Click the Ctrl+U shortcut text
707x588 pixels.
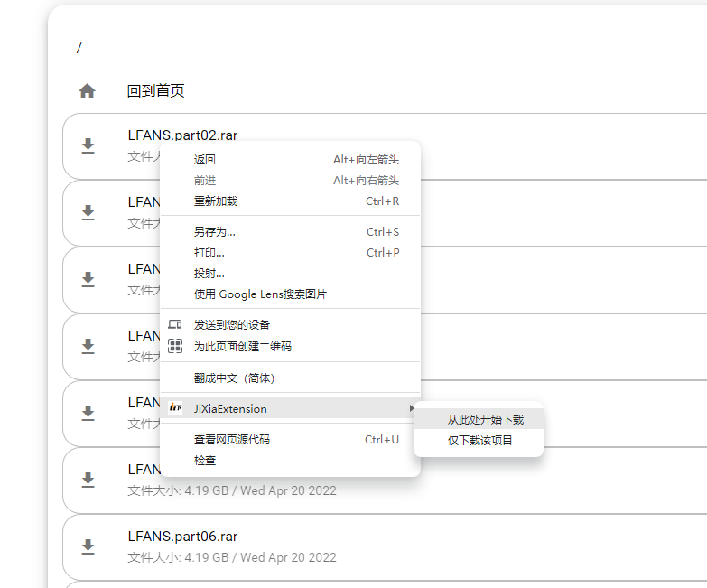[382, 440]
